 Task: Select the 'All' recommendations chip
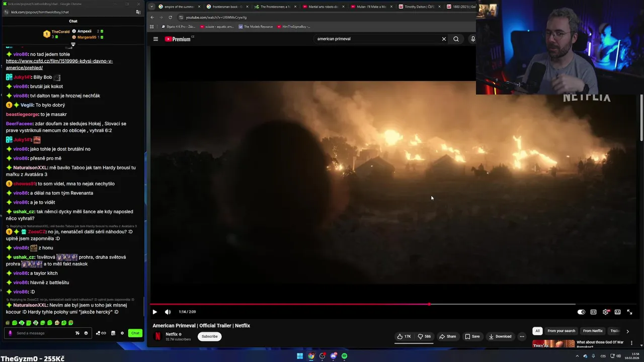(x=537, y=331)
